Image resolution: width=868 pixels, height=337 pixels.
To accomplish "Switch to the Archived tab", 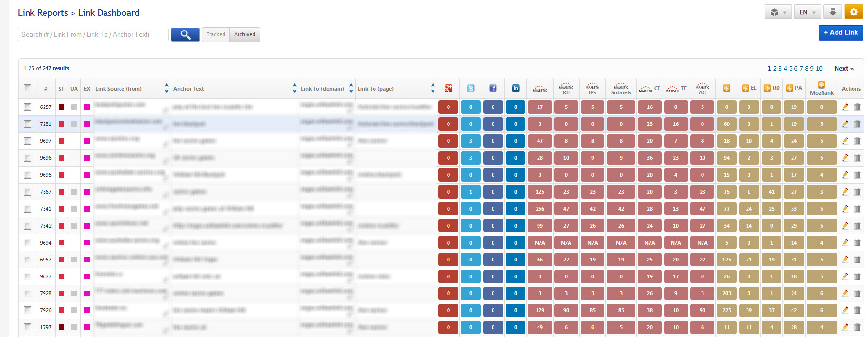I will [x=245, y=34].
